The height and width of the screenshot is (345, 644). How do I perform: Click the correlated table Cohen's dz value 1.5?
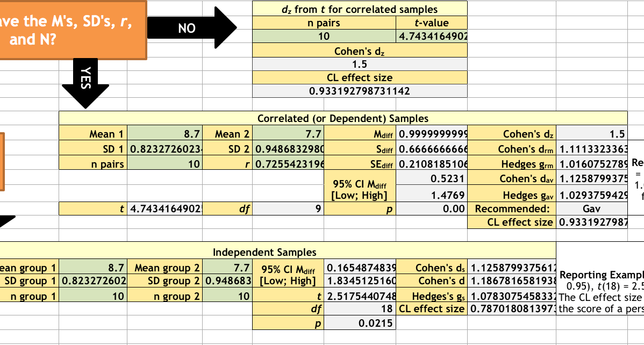592,134
